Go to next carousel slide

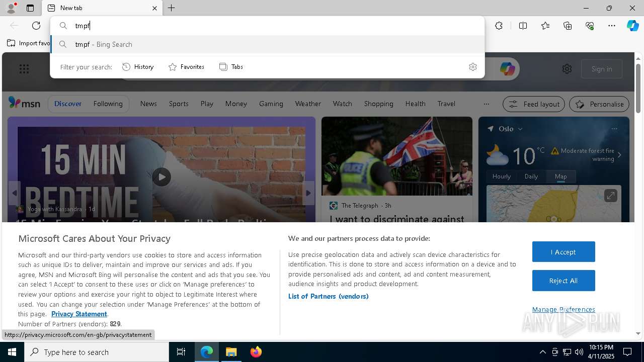click(x=308, y=193)
